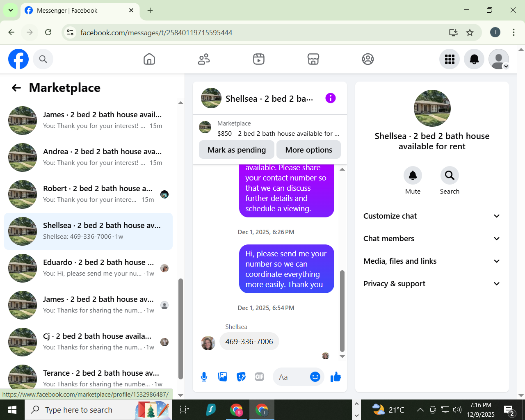Click the back arrow beside Marketplace
Viewport: 525px width, 420px height.
[16, 88]
